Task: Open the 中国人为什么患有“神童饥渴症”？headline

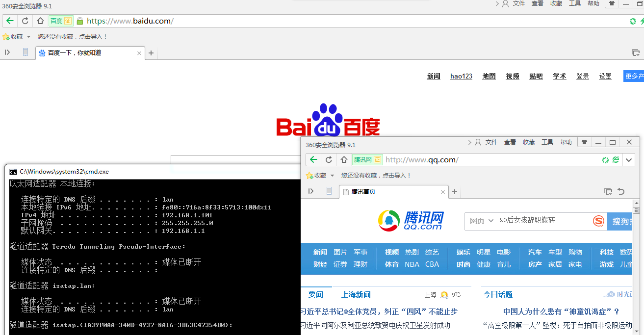Action: pos(561,311)
